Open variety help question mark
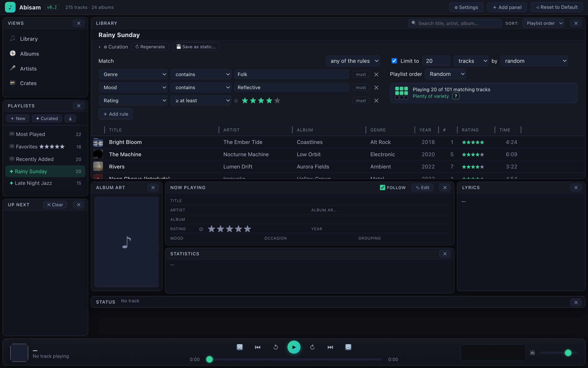This screenshot has width=588, height=368. click(456, 96)
